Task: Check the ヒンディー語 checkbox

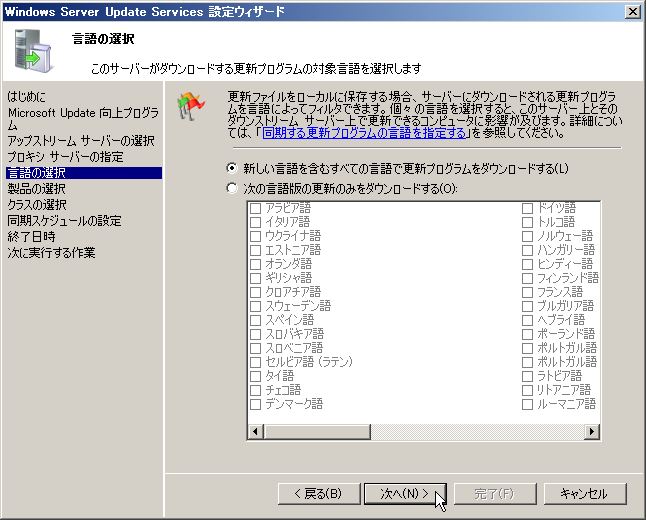Action: (x=527, y=264)
